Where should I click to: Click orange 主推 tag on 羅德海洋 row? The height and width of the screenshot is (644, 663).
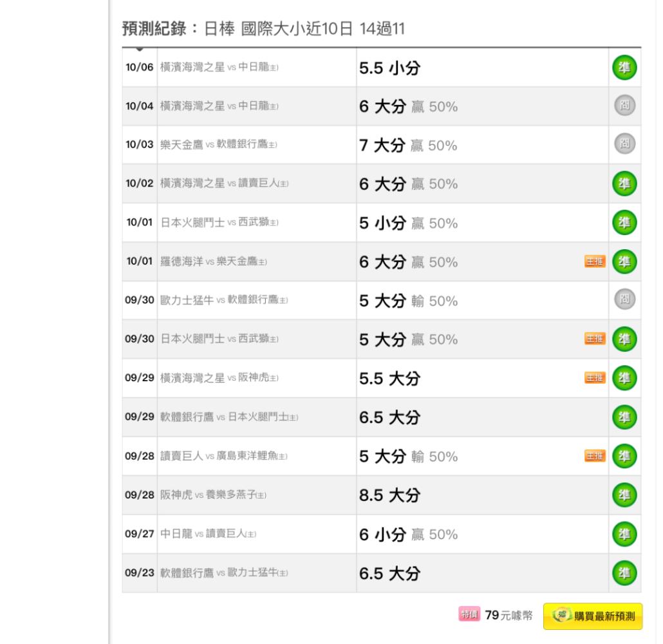[x=595, y=261]
